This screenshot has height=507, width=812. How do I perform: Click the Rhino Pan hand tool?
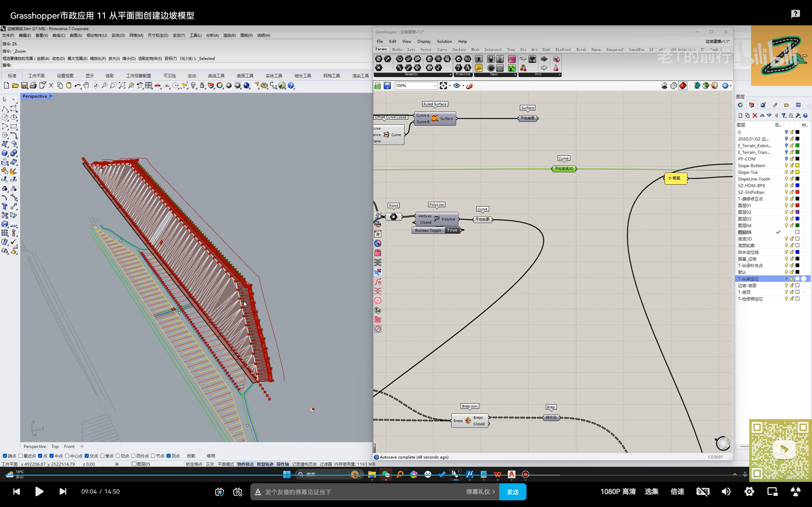click(x=86, y=86)
